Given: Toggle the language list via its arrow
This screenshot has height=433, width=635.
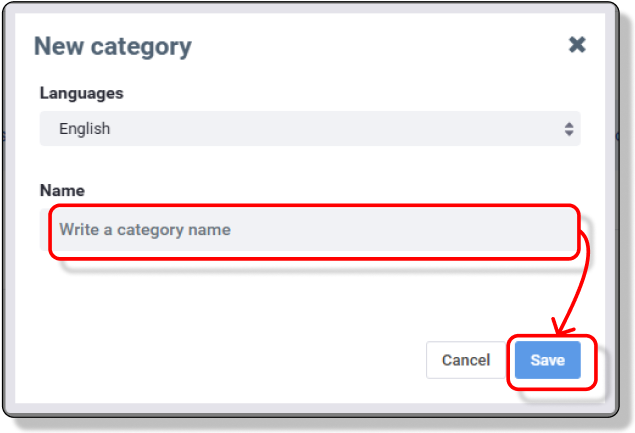Looking at the screenshot, I should (x=569, y=129).
